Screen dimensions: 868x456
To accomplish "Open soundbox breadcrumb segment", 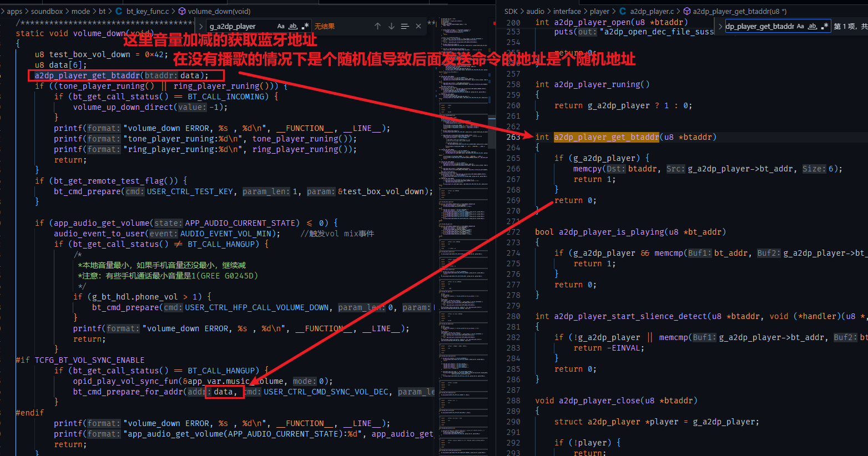I will pos(47,11).
